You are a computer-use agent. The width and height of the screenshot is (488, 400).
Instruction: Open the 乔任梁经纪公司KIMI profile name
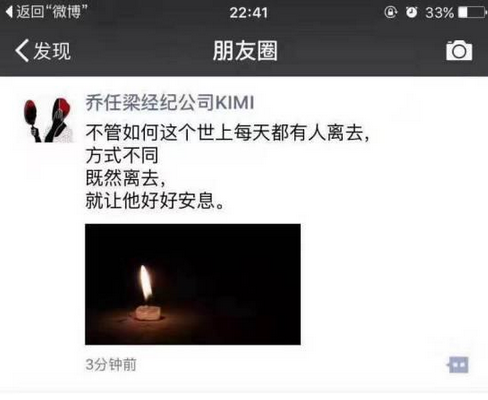pyautogui.click(x=170, y=103)
